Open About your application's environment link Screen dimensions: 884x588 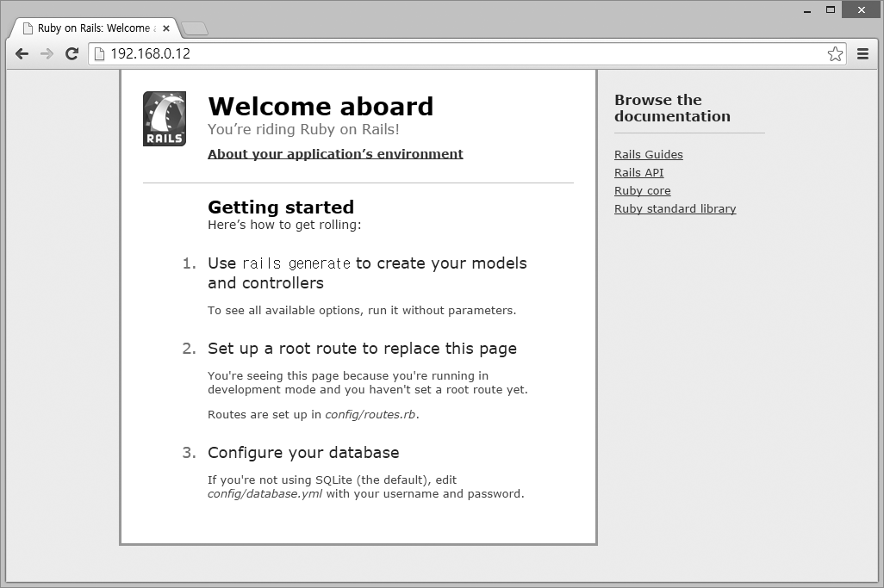coord(335,154)
